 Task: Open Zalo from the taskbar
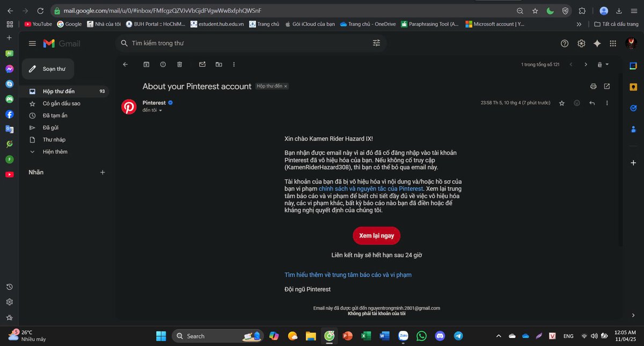point(403,336)
